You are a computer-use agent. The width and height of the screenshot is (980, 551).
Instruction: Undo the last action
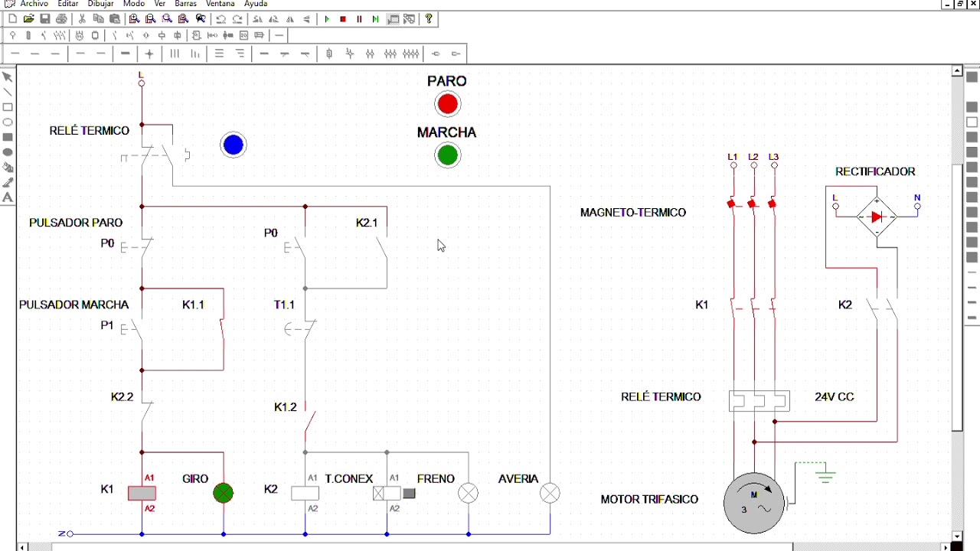pyautogui.click(x=220, y=18)
